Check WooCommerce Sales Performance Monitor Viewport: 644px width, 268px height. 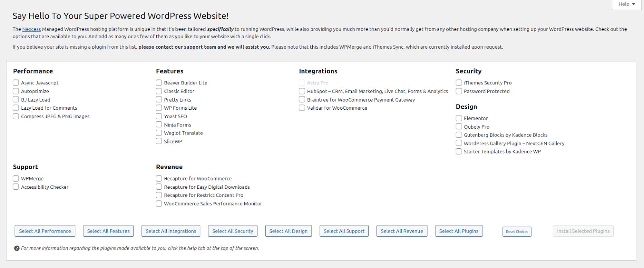(x=159, y=204)
